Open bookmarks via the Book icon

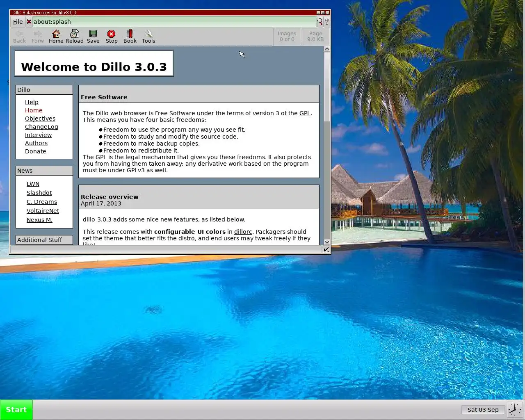[130, 37]
